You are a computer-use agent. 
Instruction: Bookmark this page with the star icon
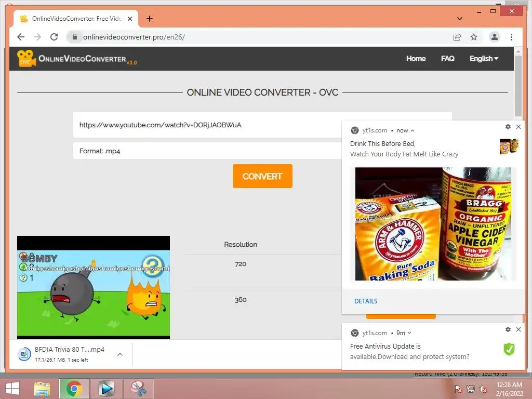(x=474, y=37)
